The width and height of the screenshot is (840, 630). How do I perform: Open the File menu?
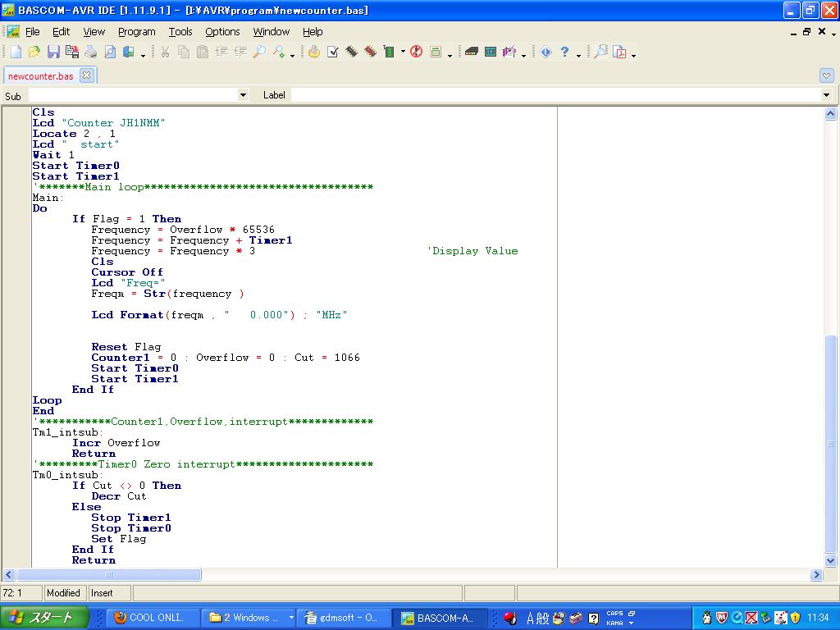click(x=33, y=32)
